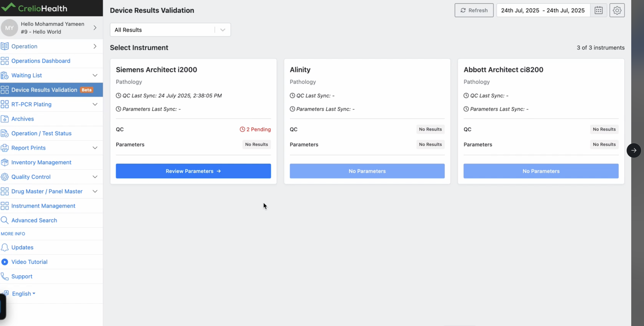644x326 pixels.
Task: Click QC No Results badge on Abbott card
Action: tap(604, 129)
